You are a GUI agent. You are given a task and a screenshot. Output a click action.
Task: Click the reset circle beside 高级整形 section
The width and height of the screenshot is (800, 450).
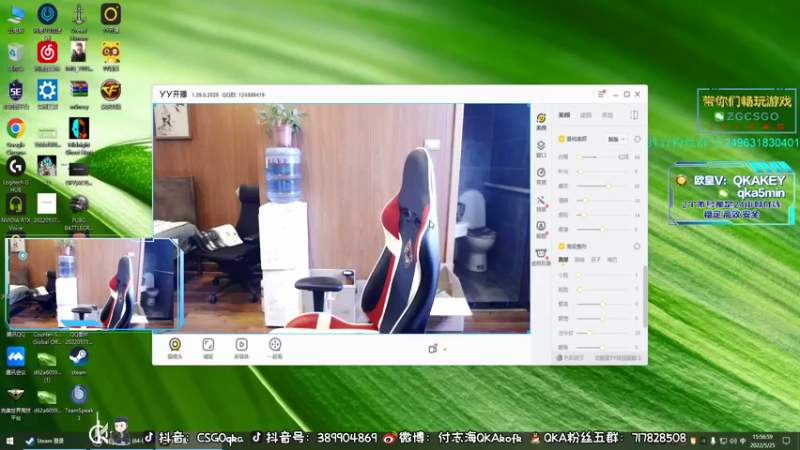(637, 246)
